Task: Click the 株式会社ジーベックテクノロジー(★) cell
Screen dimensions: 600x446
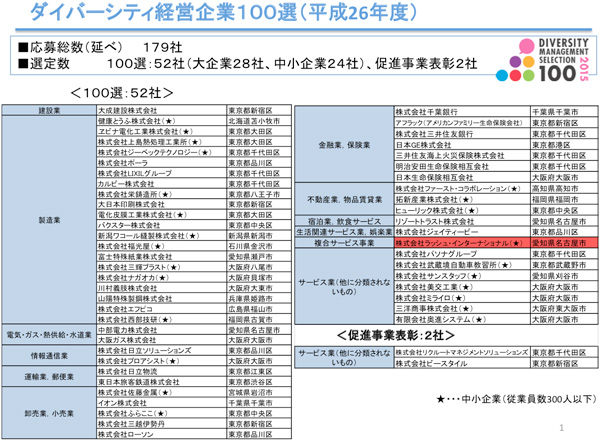Action: 161,152
